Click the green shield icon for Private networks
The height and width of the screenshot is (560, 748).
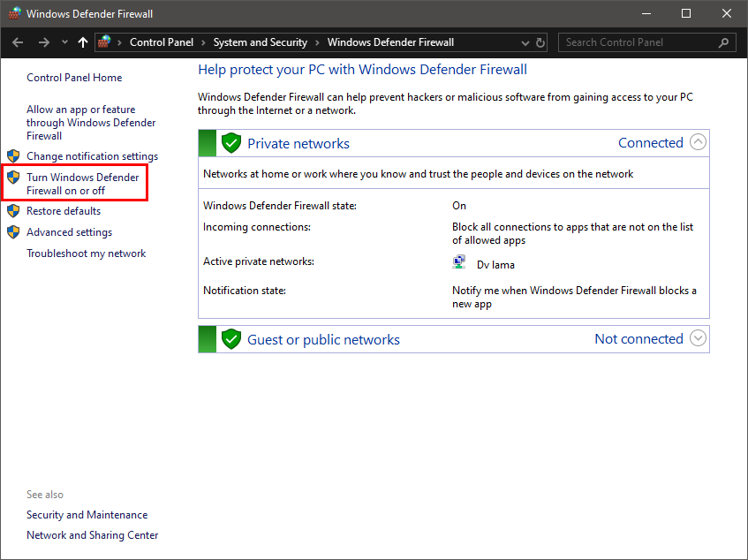231,143
